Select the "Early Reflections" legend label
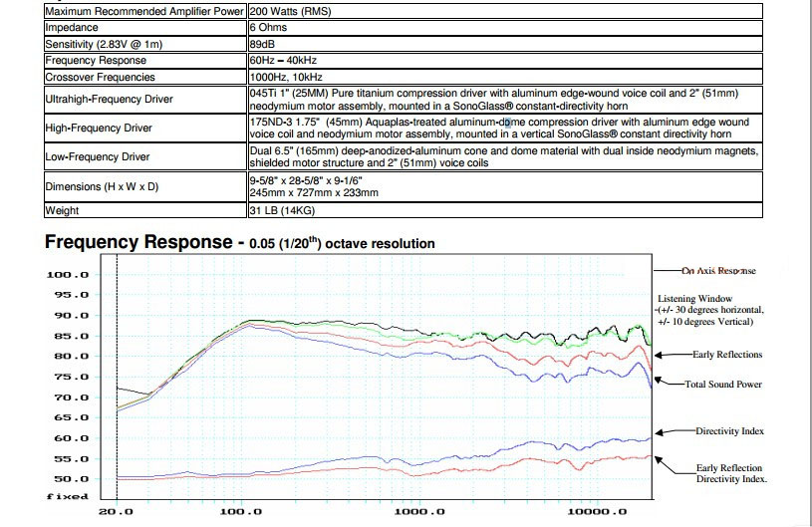This screenshot has width=812, height=527. pyautogui.click(x=728, y=354)
